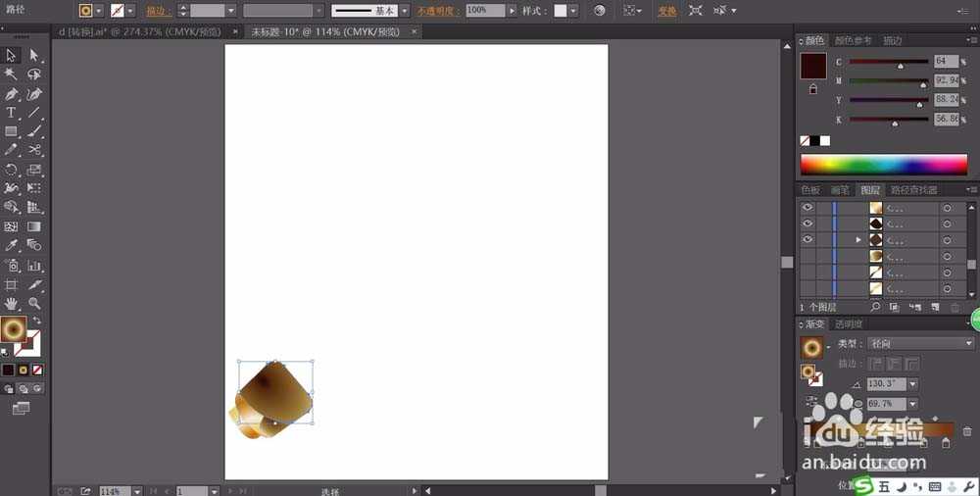Open the opacity 100% dropdown arrow
Screen dimensions: 980x496
click(513, 11)
